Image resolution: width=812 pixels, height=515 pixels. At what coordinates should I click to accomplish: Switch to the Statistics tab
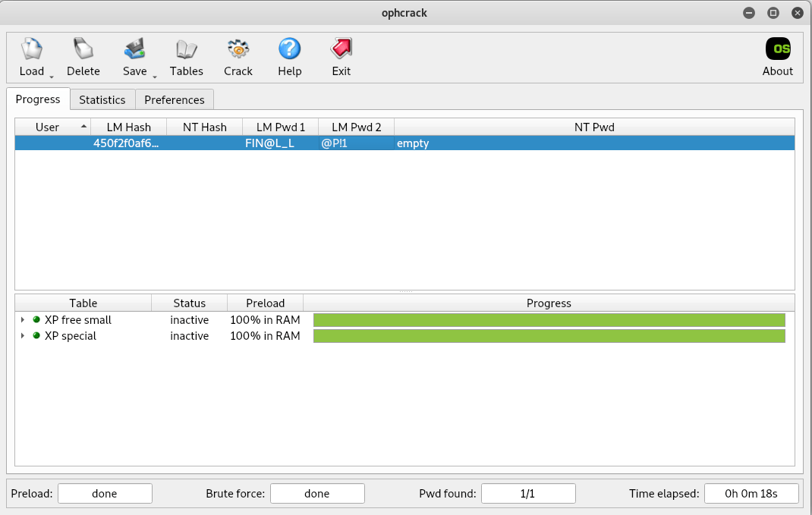[102, 99]
